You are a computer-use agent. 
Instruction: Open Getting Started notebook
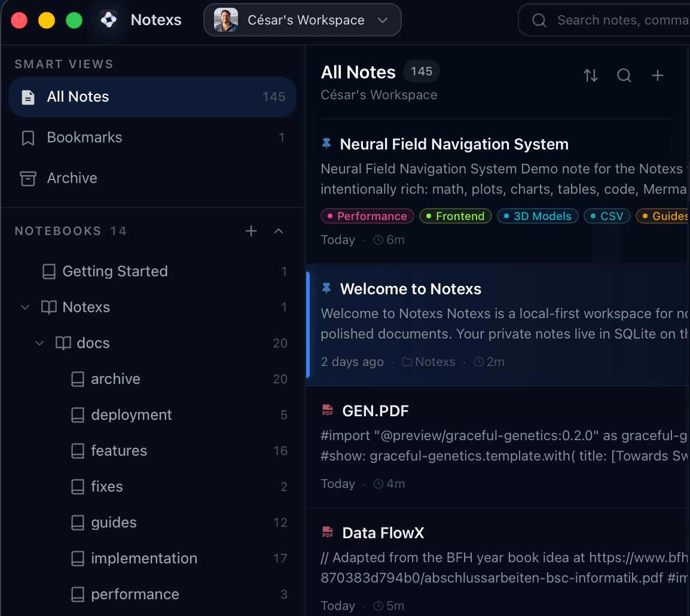pyautogui.click(x=152, y=272)
